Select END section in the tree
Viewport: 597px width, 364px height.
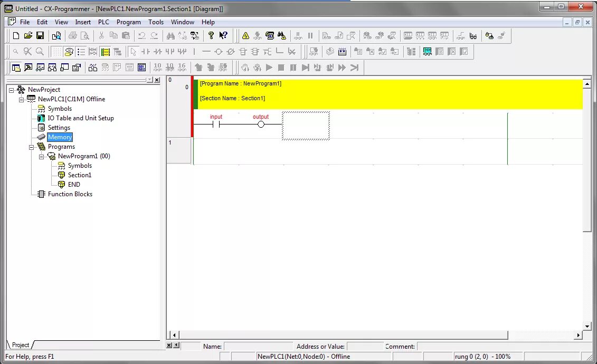pyautogui.click(x=74, y=185)
